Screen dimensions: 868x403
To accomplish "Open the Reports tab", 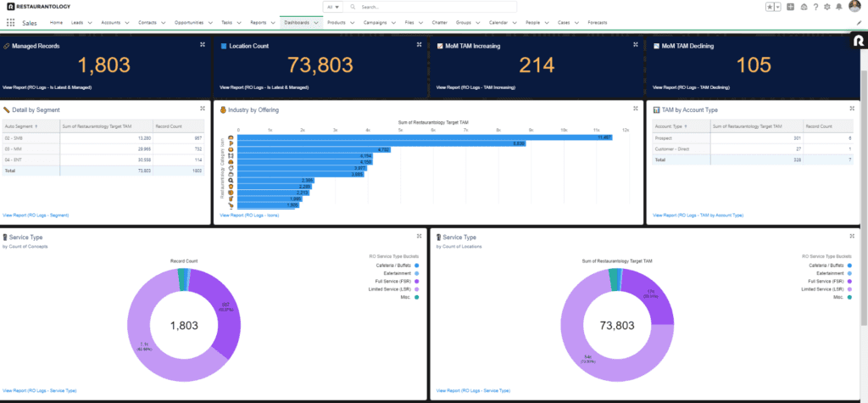I will pos(258,23).
